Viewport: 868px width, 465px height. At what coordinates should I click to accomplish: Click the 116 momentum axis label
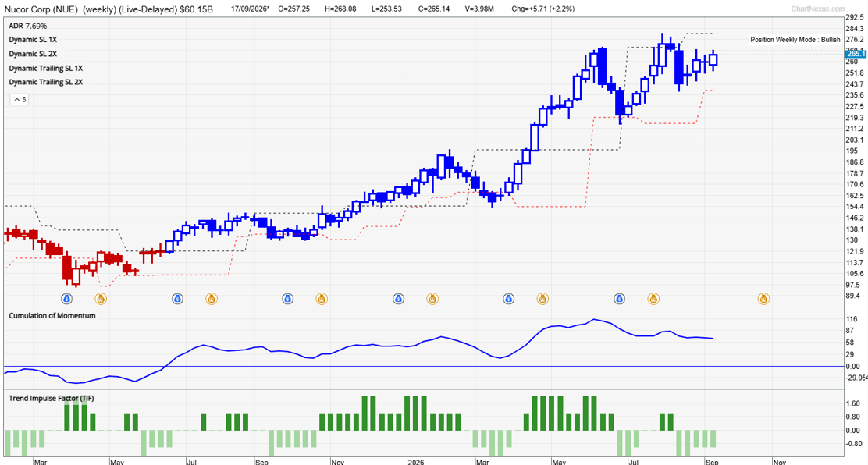852,319
